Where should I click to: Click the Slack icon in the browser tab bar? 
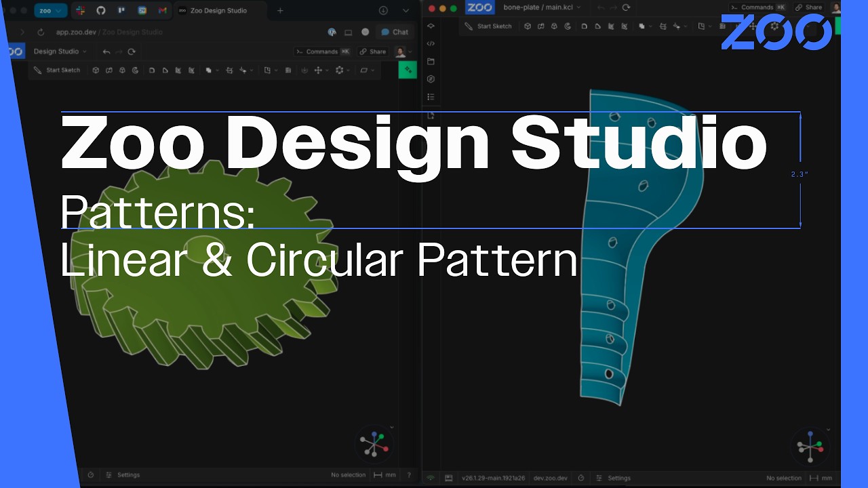click(x=80, y=11)
